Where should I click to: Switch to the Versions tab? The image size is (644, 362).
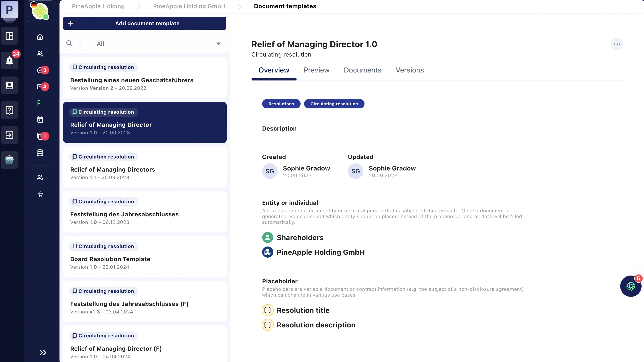coord(410,70)
